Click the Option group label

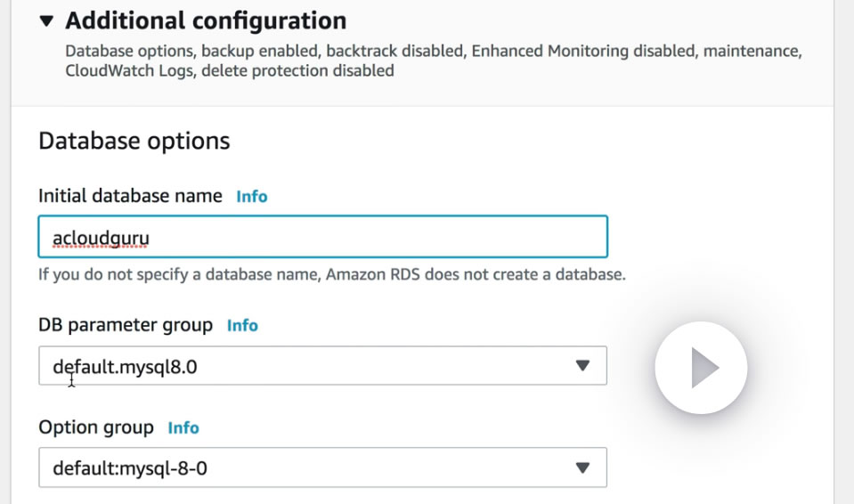[96, 427]
